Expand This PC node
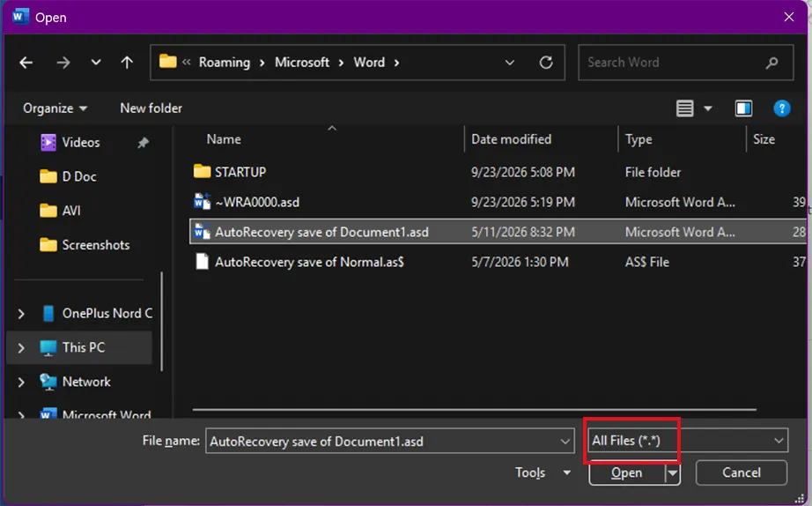812x506 pixels. click(x=21, y=348)
